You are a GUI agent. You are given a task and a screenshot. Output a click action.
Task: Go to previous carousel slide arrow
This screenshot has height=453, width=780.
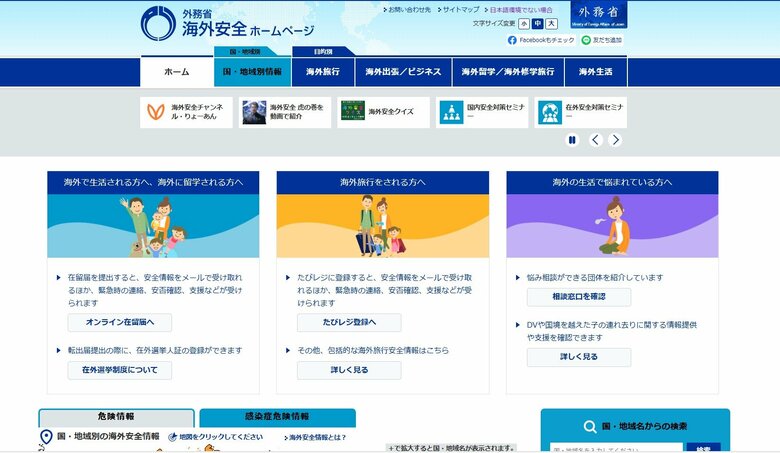(596, 140)
